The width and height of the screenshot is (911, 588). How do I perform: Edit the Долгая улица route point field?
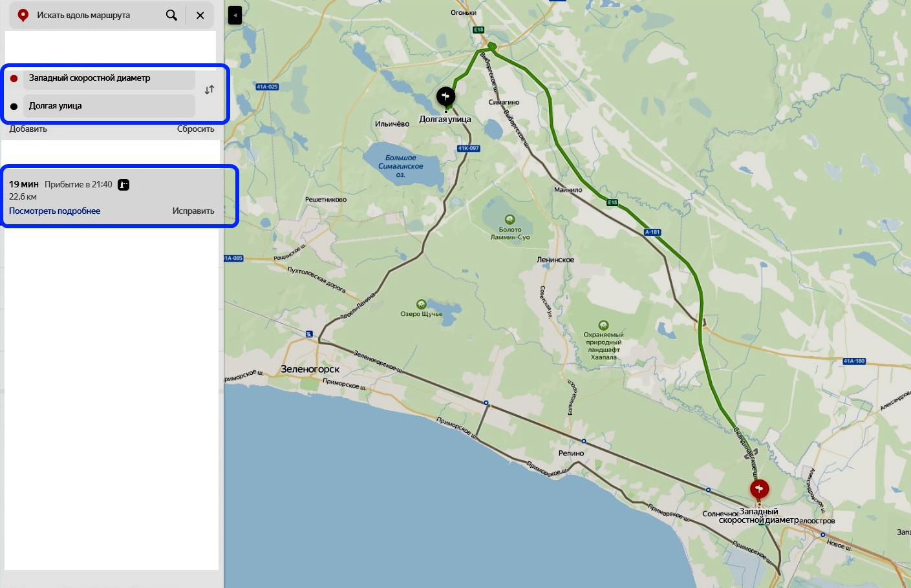point(109,106)
